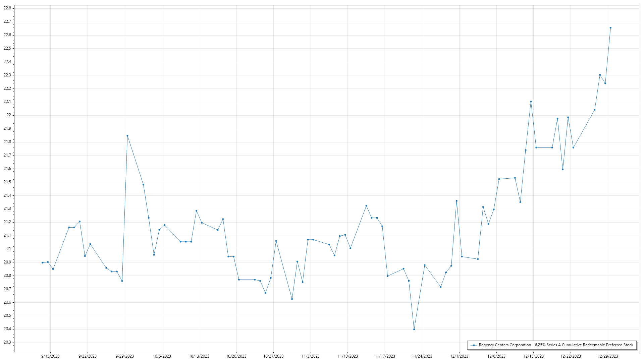The height and width of the screenshot is (362, 644).
Task: Click the first data point of series
Action: 43,263
